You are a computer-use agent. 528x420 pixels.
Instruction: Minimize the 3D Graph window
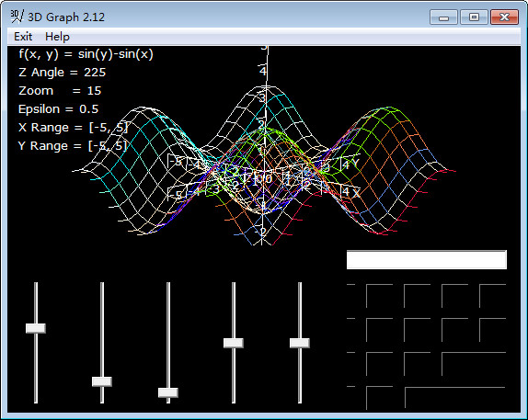point(443,17)
